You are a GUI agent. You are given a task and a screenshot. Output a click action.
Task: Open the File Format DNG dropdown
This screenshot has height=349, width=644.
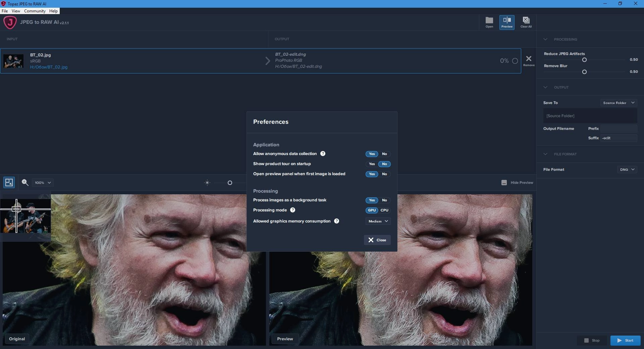[627, 169]
